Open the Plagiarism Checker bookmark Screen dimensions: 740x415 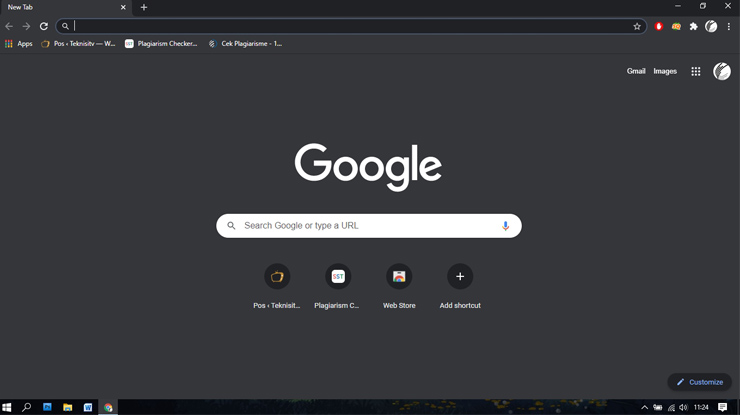coord(161,43)
